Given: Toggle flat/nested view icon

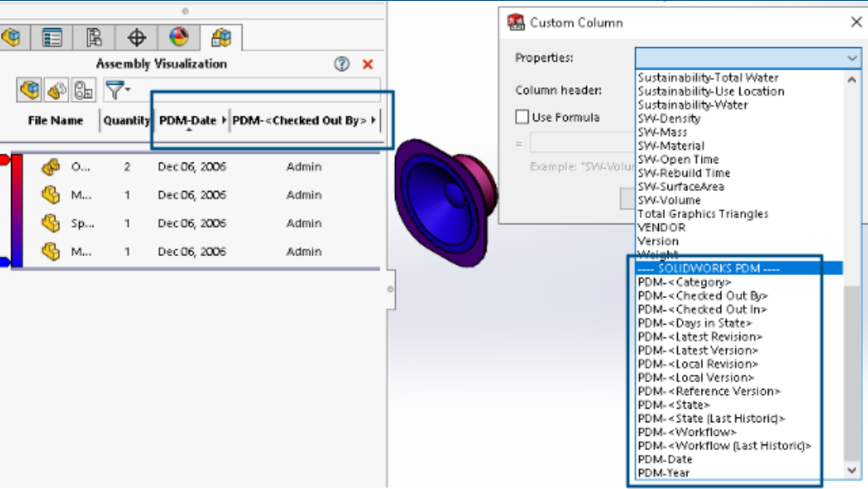Looking at the screenshot, I should 29,90.
